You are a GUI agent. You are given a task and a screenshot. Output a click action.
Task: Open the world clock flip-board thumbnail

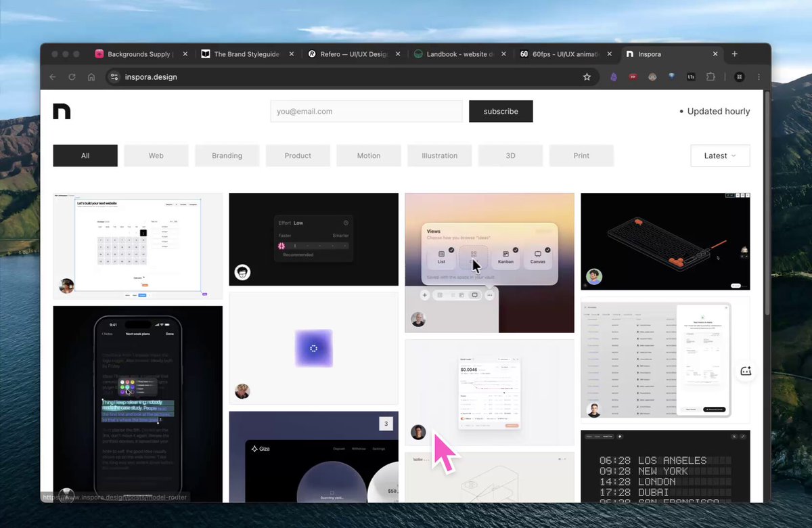(x=665, y=466)
